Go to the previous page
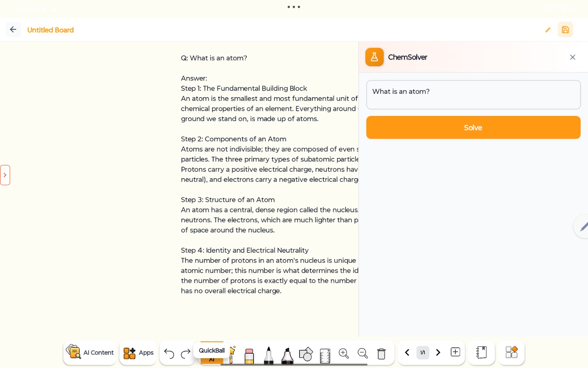588x368 pixels. click(x=407, y=353)
